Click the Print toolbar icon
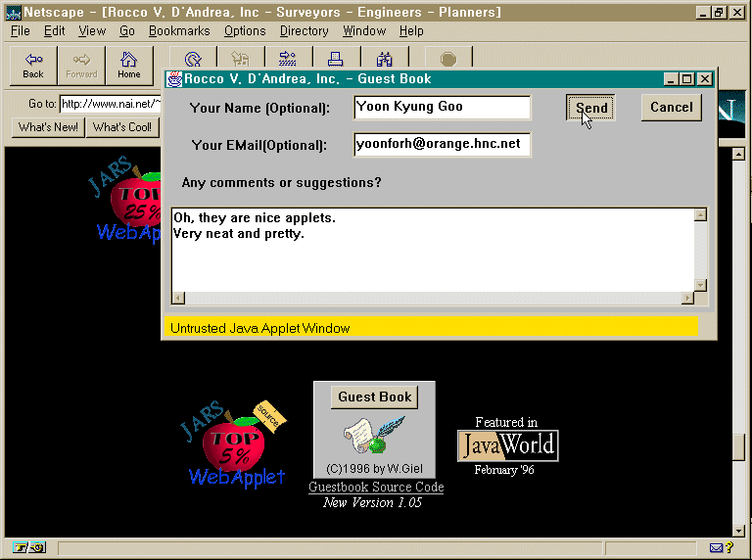This screenshot has height=560, width=752. point(335,59)
